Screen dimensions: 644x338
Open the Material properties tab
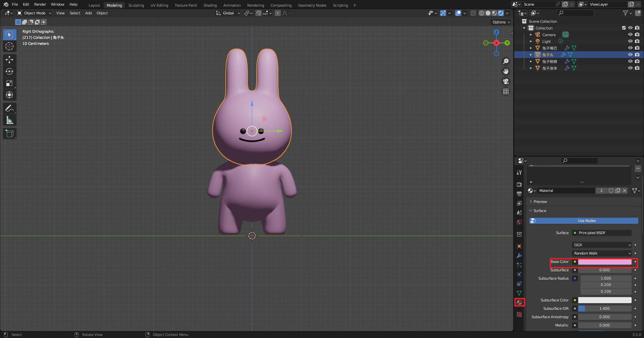pos(519,302)
